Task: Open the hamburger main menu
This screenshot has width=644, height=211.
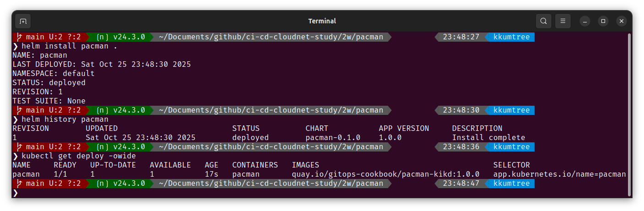Action: (563, 21)
